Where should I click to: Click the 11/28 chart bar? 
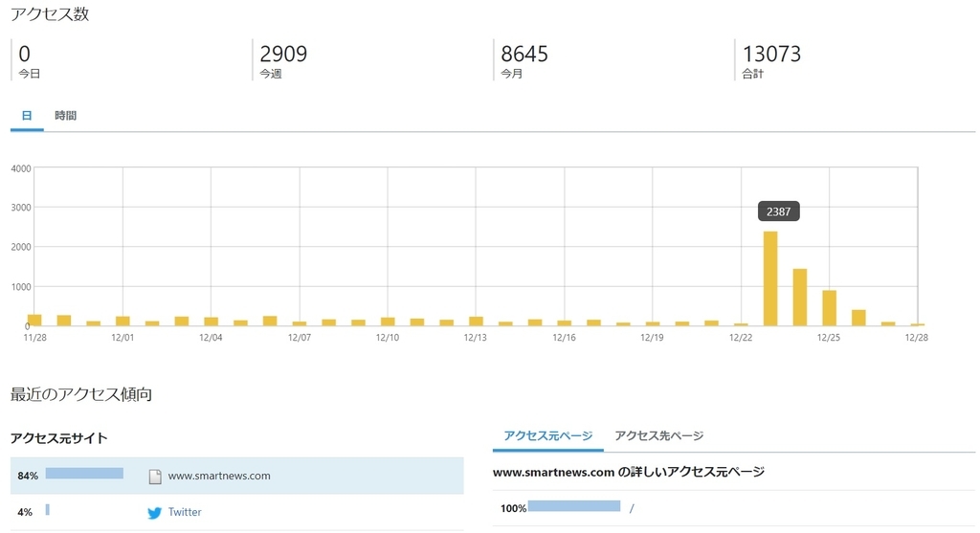(x=34, y=321)
